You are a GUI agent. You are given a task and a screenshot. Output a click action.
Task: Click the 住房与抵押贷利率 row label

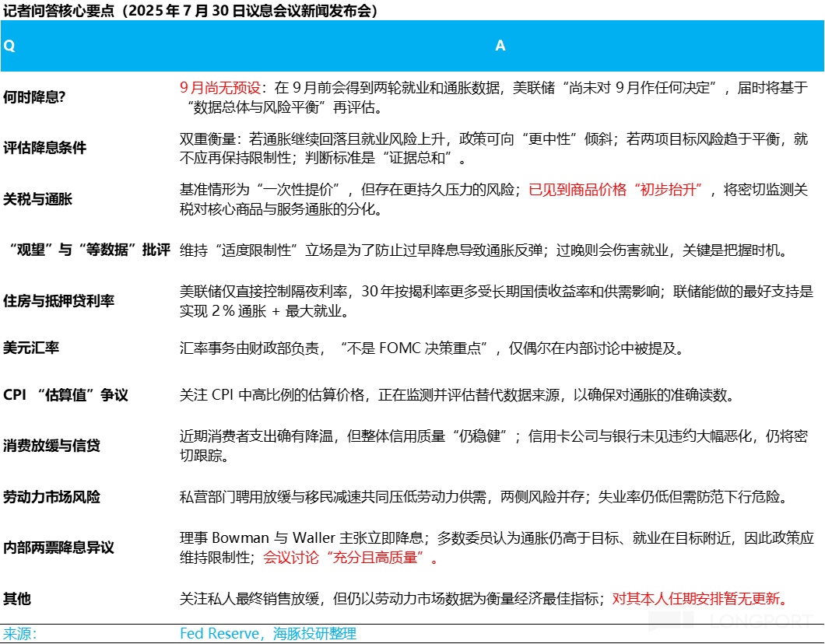point(58,300)
